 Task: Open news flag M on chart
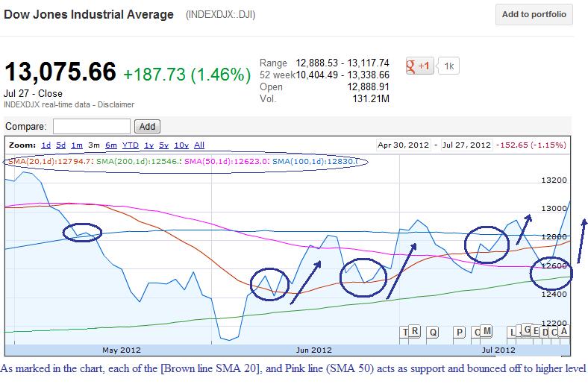[x=487, y=331]
